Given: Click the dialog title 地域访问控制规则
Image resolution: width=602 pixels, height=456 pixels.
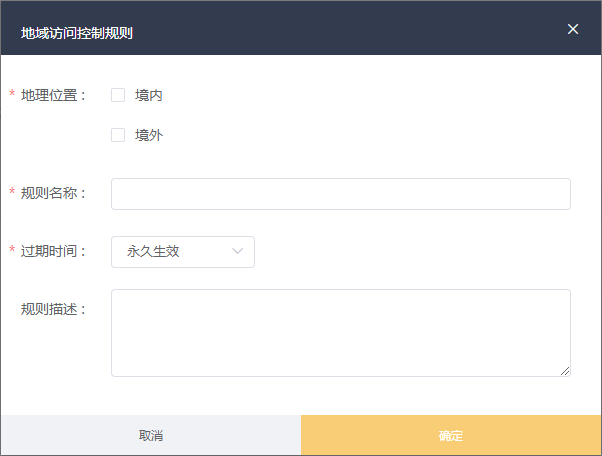Looking at the screenshot, I should point(77,32).
